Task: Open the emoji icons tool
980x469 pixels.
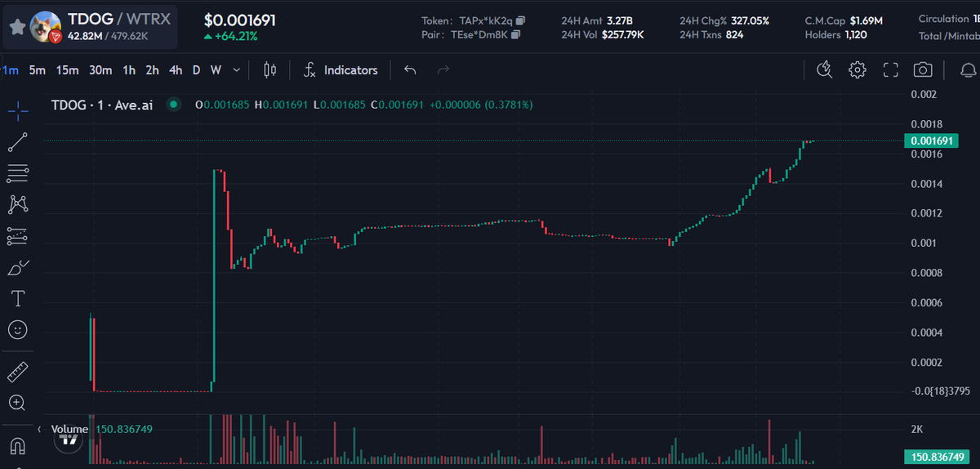Action: [18, 330]
